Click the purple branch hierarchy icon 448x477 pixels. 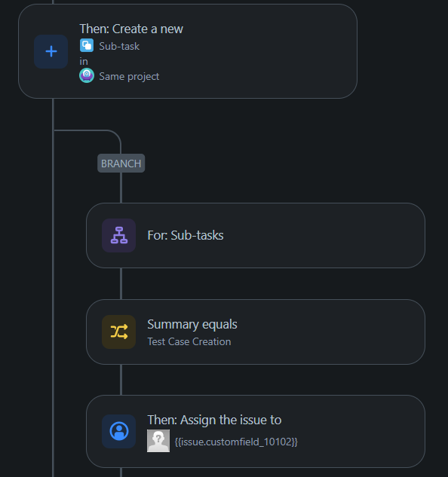click(118, 235)
